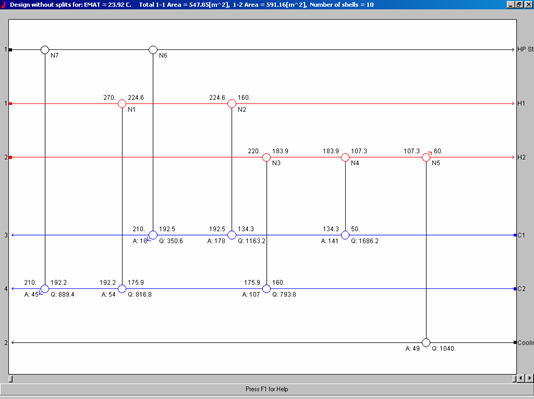Select the N7 node on HP steam line

pyautogui.click(x=45, y=50)
